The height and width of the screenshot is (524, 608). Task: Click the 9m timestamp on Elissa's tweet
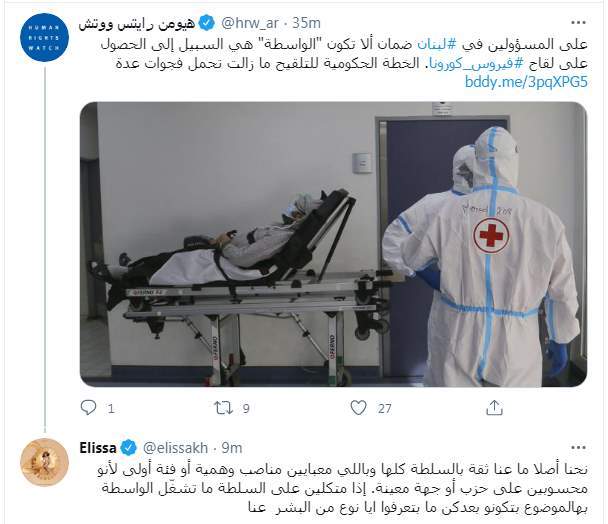pyautogui.click(x=232, y=448)
